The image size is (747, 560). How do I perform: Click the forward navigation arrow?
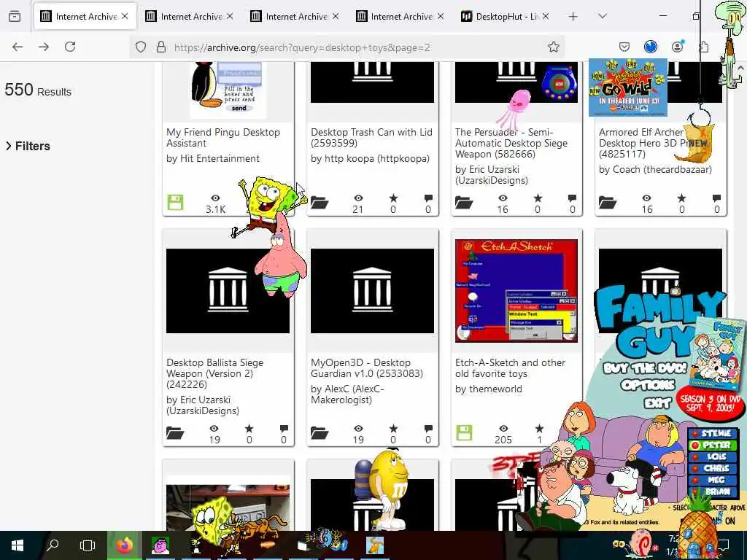tap(44, 47)
